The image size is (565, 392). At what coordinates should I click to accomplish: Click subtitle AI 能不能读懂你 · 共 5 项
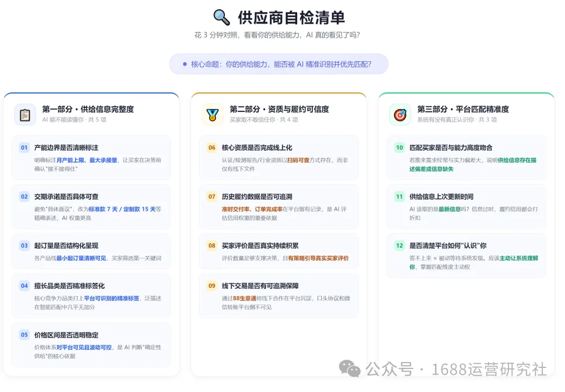[x=74, y=120]
